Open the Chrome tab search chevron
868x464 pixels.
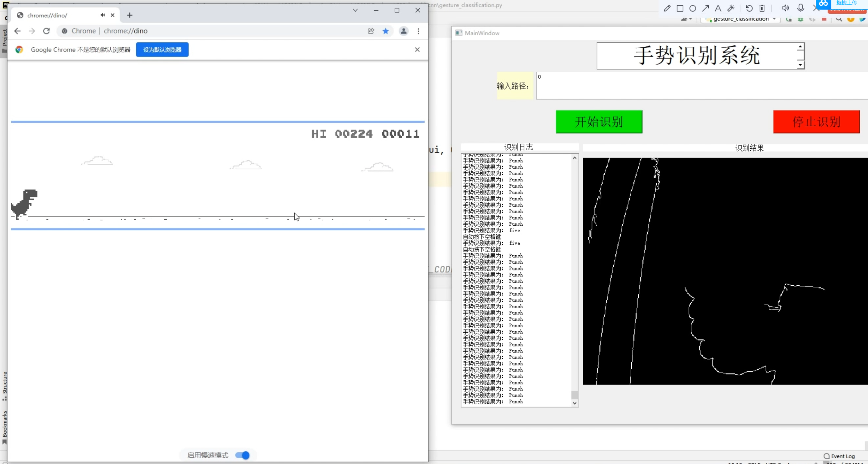coord(355,11)
